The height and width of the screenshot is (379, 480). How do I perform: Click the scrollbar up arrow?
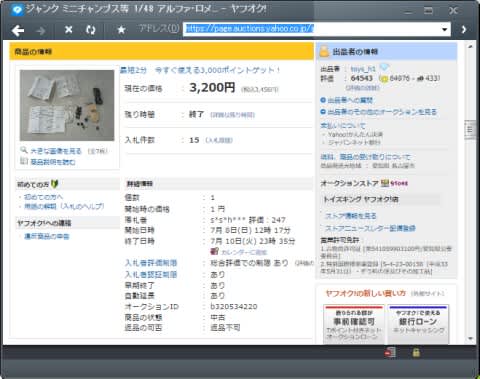click(x=470, y=47)
